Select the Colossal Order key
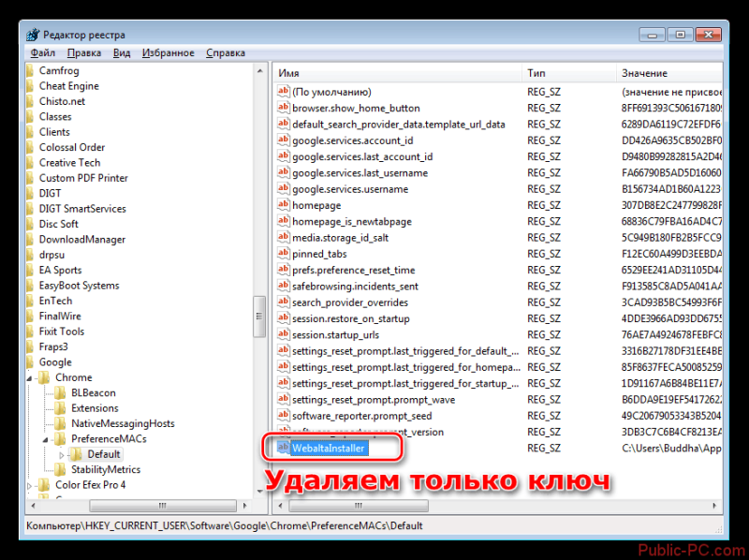 [x=72, y=147]
